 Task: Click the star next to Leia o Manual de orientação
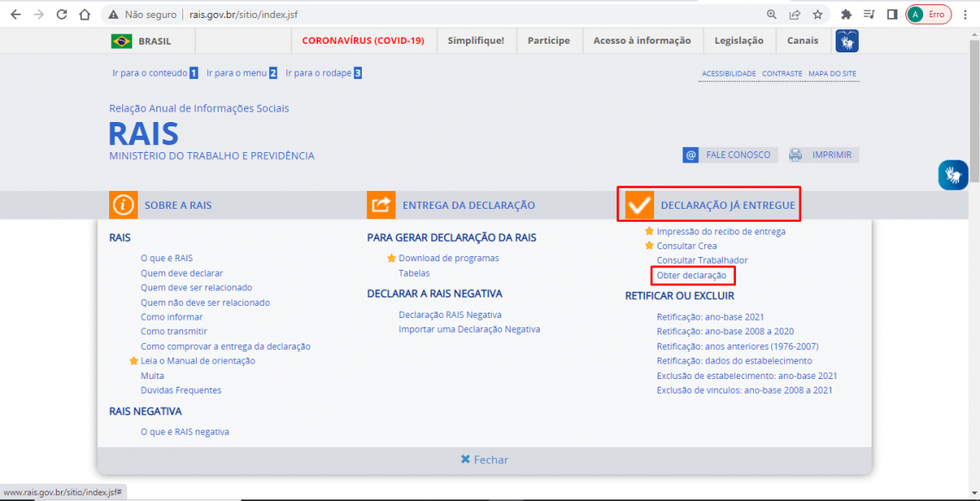pos(135,361)
